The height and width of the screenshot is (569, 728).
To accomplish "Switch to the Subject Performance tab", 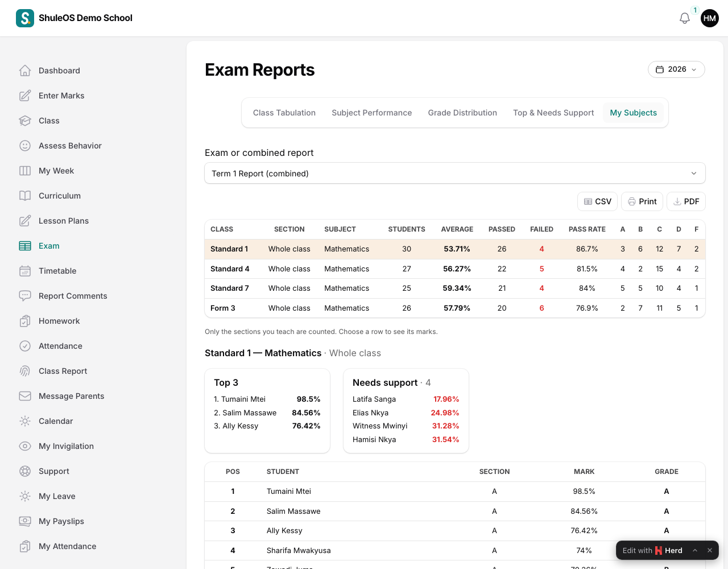I will [x=372, y=113].
